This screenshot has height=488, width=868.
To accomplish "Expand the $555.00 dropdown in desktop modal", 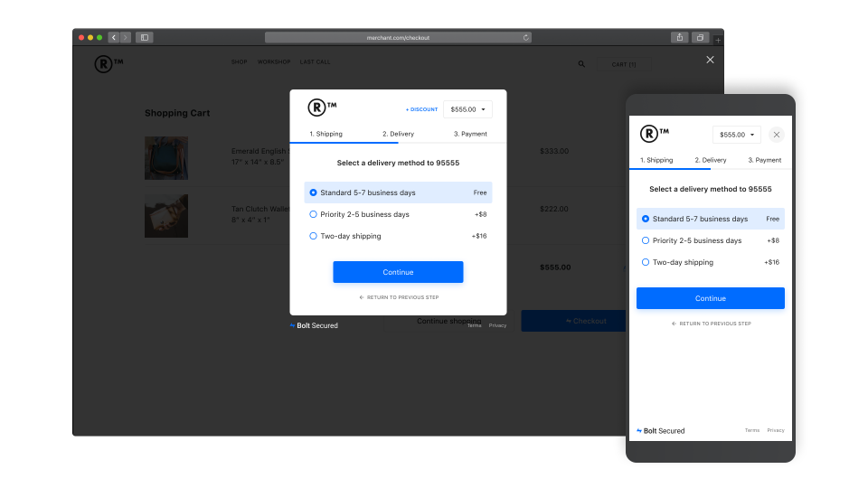I will [467, 109].
